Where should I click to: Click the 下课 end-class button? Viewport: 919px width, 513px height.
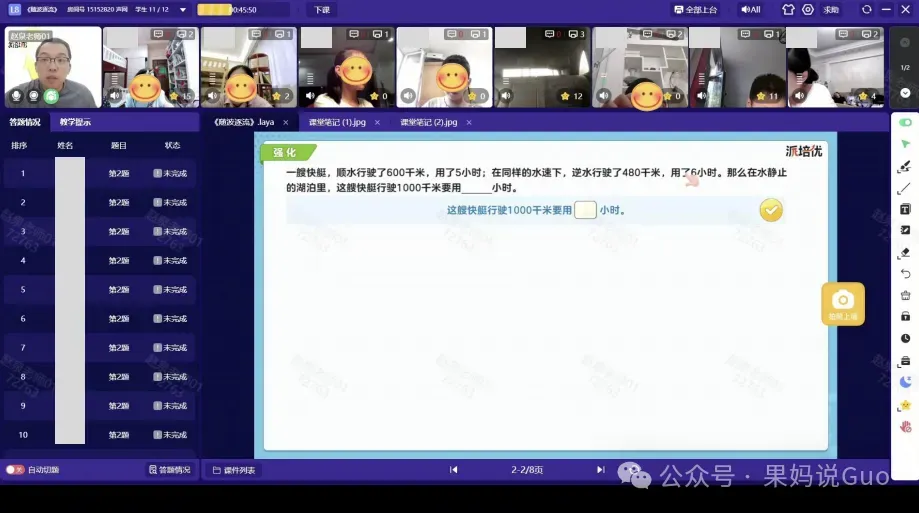(x=322, y=10)
